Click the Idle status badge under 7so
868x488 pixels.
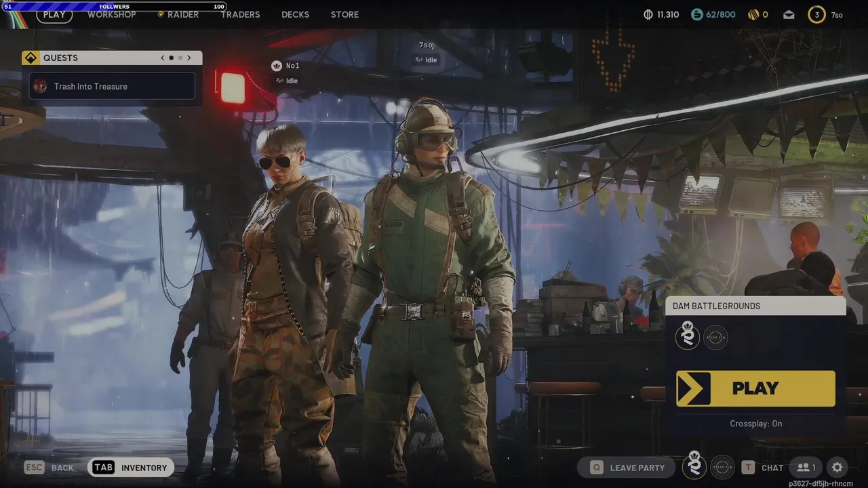(427, 60)
